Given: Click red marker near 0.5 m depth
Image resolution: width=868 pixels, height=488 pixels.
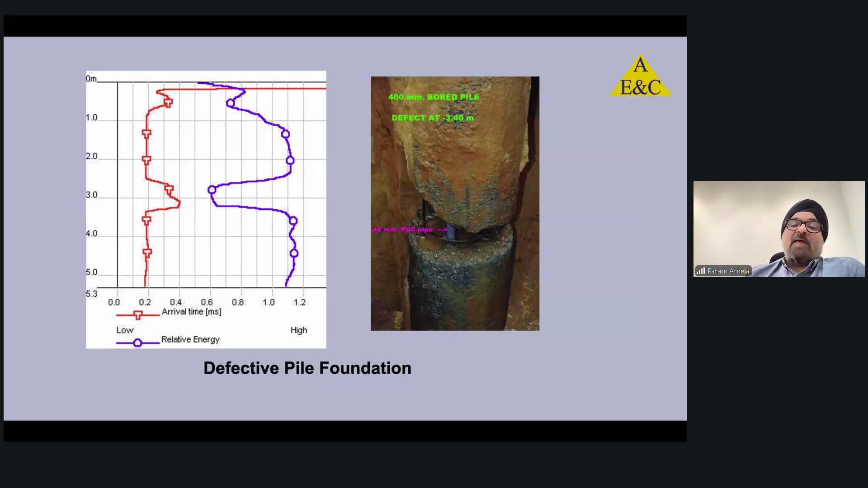Looking at the screenshot, I should coord(168,103).
